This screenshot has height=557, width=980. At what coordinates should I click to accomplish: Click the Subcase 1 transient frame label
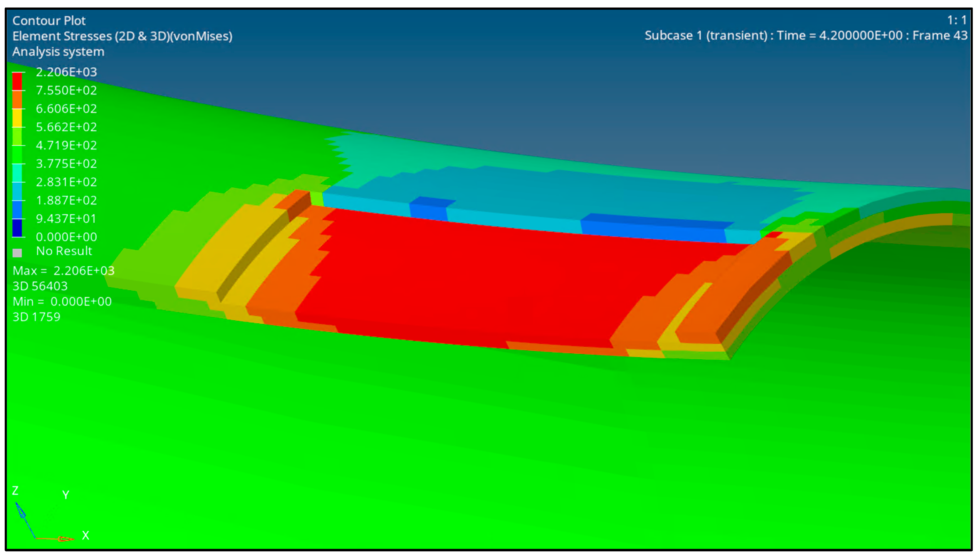pyautogui.click(x=806, y=36)
